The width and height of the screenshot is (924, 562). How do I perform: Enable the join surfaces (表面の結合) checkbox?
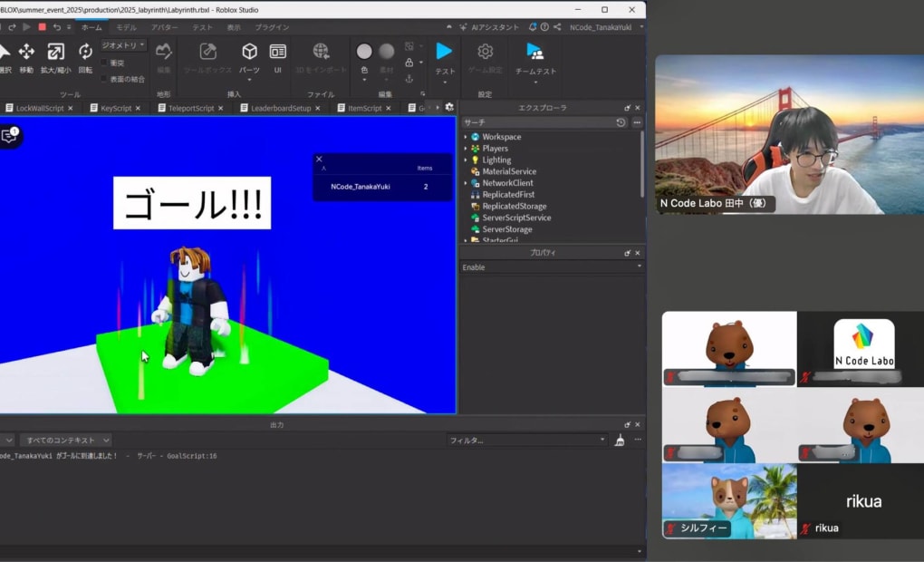pyautogui.click(x=104, y=78)
